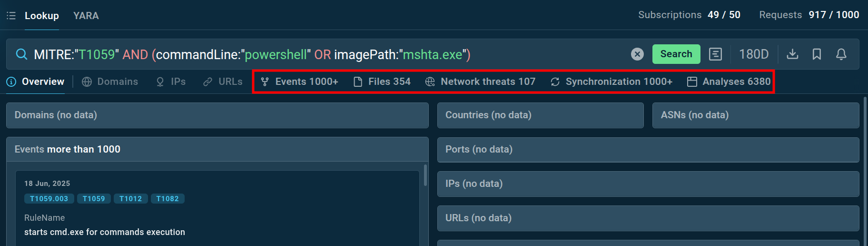Click the notification bell icon
868x246 pixels.
841,54
